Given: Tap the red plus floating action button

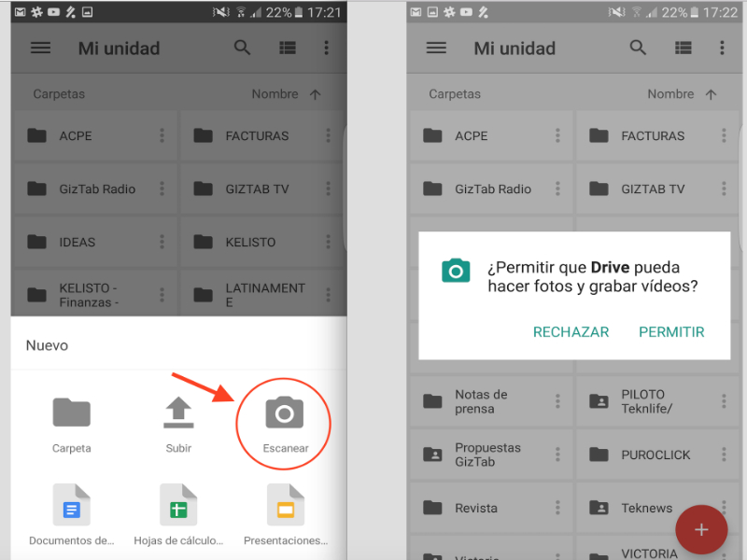Looking at the screenshot, I should (701, 529).
